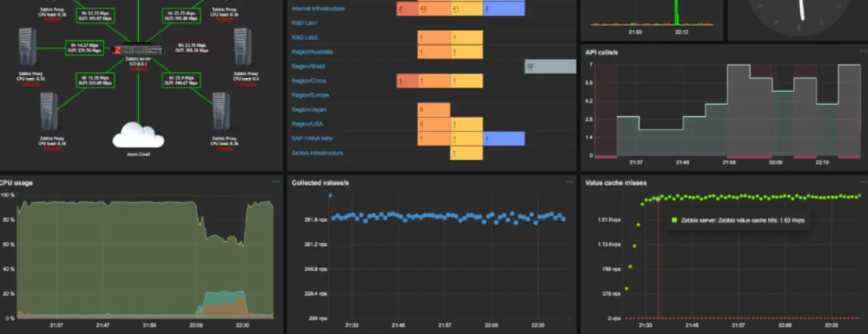Open the Value cache misses widget menu
Image resolution: width=868 pixels, height=334 pixels.
[862, 182]
